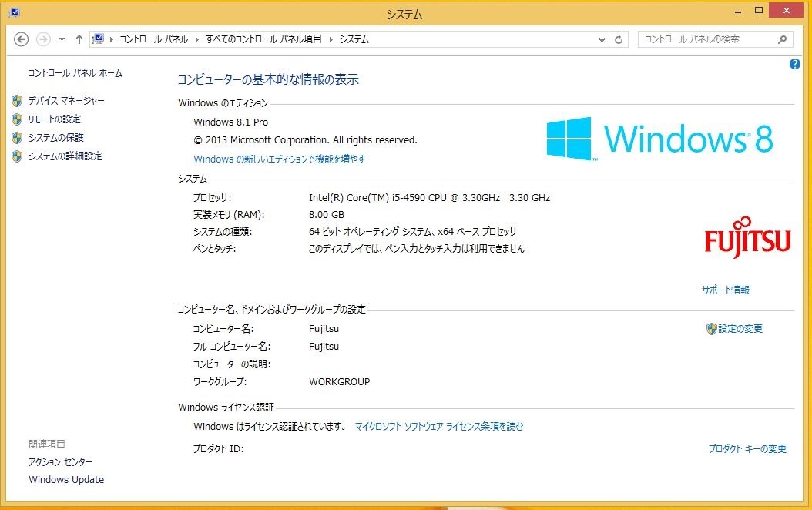Open Help with the question mark icon

point(795,64)
